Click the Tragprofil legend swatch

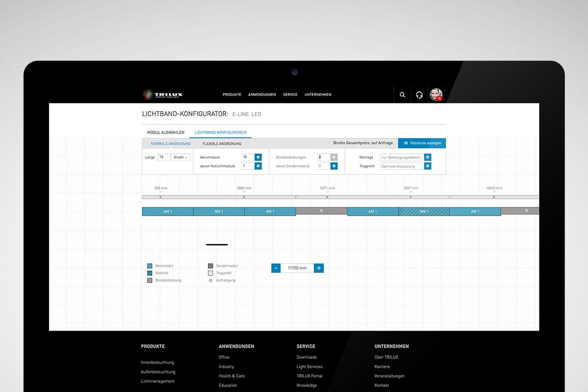pyautogui.click(x=210, y=273)
